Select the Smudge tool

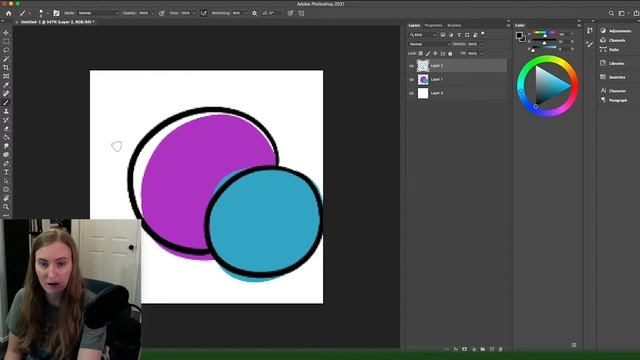(6, 146)
